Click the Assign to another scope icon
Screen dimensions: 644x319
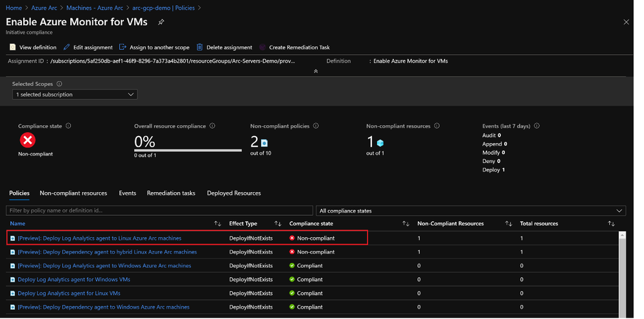(x=122, y=47)
